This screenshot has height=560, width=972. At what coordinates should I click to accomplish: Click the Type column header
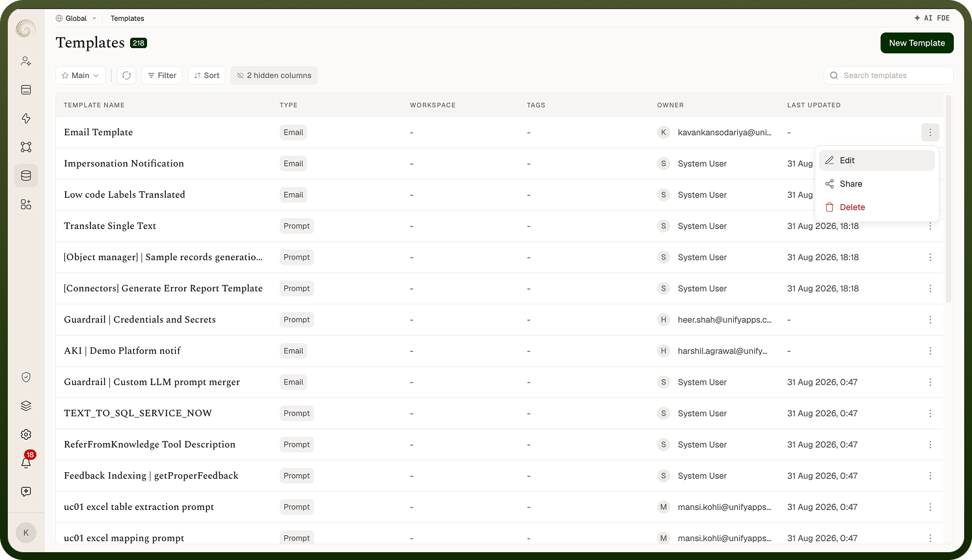289,105
